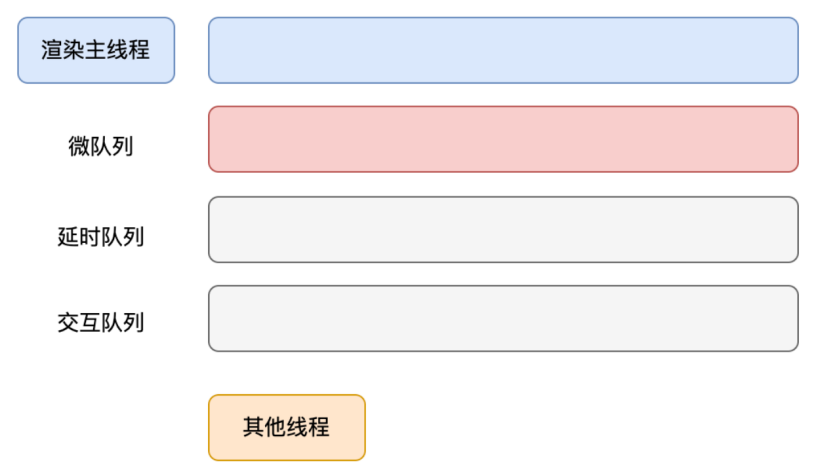The image size is (820, 476).
Task: Click the 交互队列 label
Action: pos(101,323)
